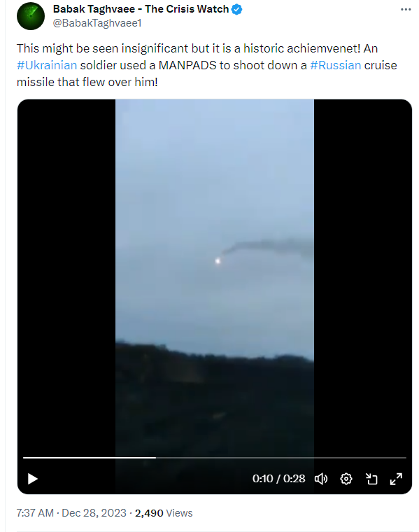
Task: Toggle picture-in-picture mode icon
Action: (x=371, y=479)
